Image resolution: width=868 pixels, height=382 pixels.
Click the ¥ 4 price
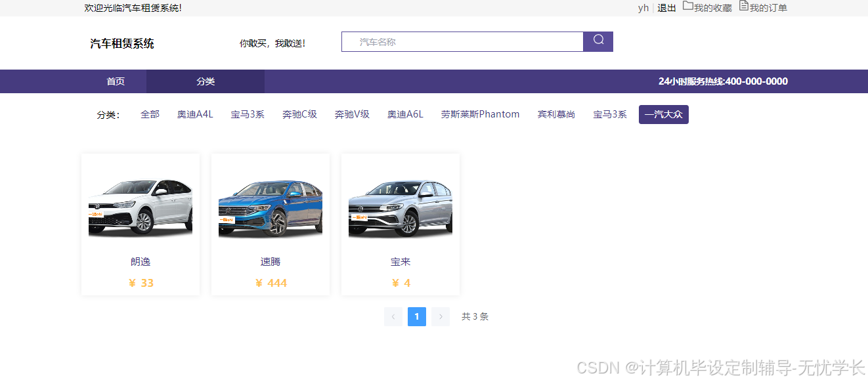point(401,284)
